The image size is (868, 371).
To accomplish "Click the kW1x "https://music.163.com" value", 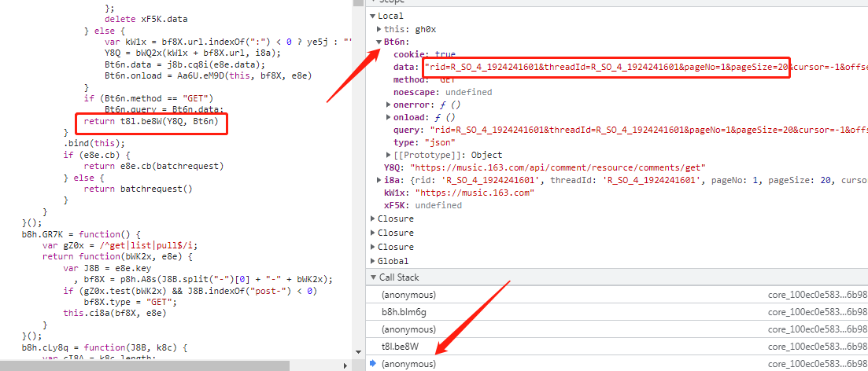I will click(x=475, y=193).
